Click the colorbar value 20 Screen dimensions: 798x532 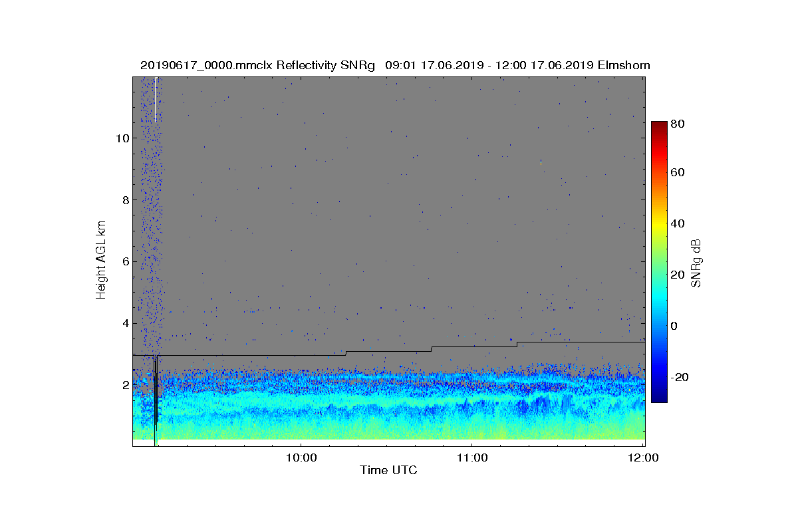pyautogui.click(x=678, y=275)
